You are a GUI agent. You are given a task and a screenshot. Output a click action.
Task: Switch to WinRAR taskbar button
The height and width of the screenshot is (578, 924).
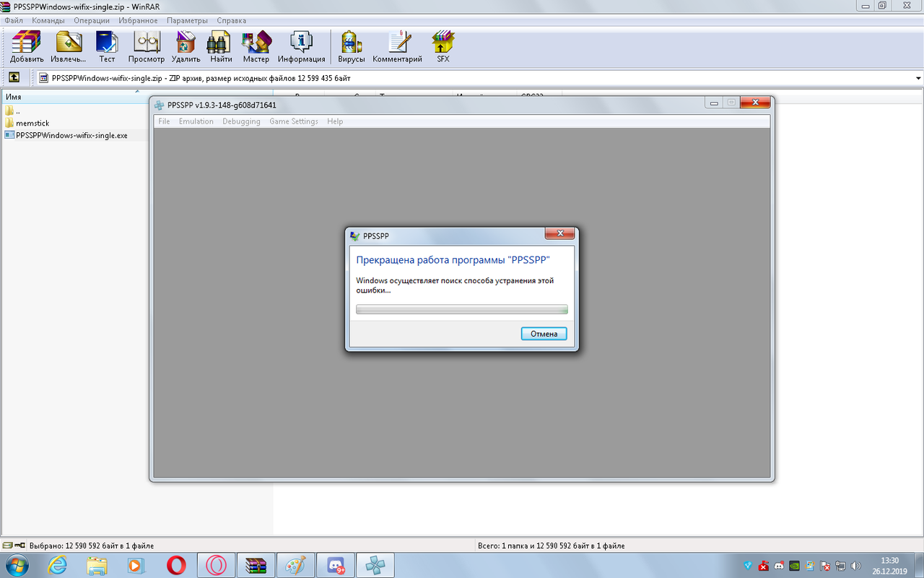tap(256, 566)
